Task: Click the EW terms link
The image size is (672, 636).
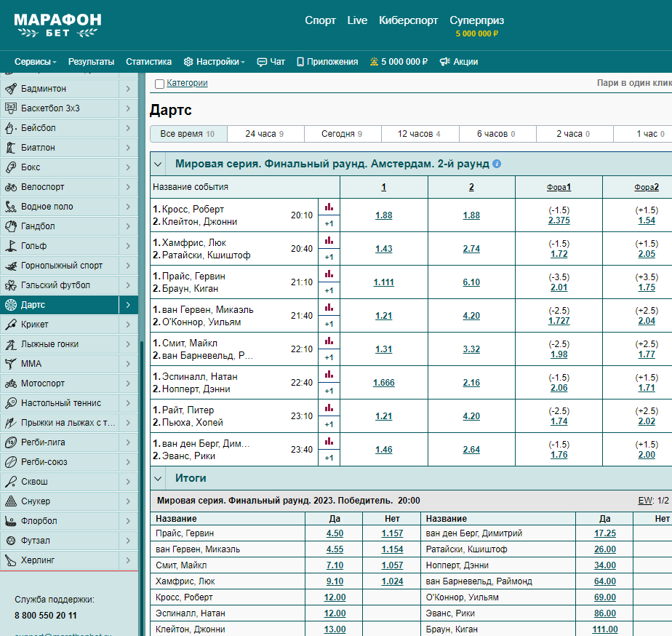Action: click(645, 501)
